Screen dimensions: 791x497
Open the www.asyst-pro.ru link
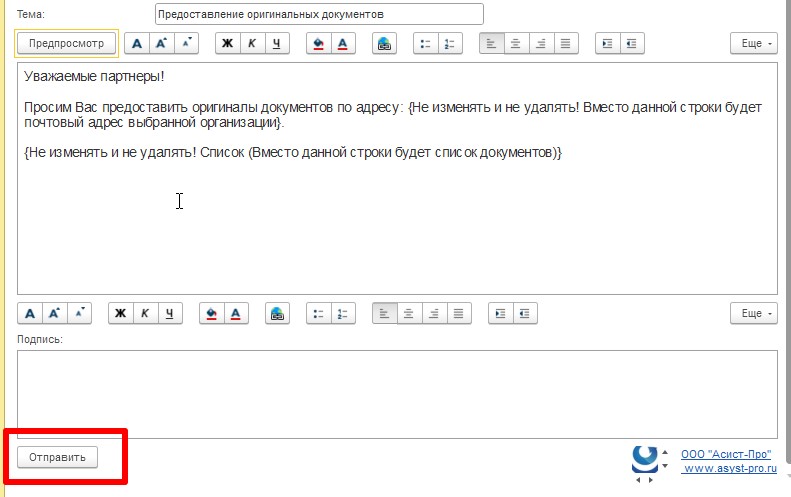[730, 468]
